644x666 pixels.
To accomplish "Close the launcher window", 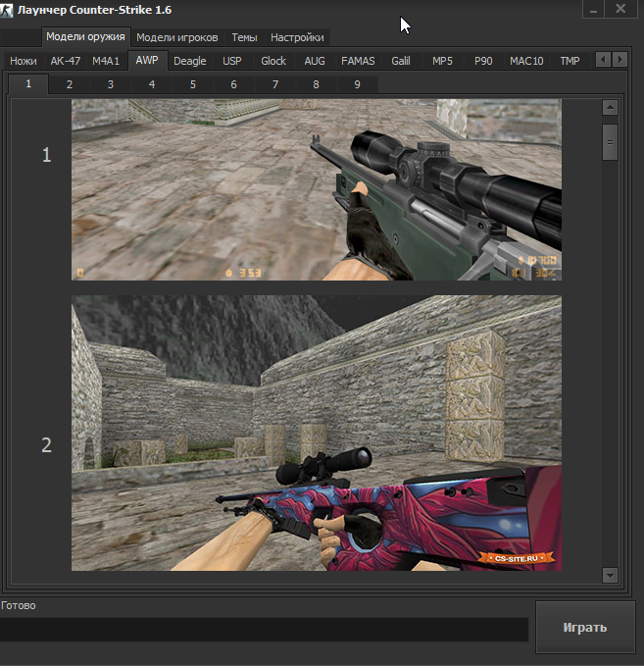I will coord(620,9).
